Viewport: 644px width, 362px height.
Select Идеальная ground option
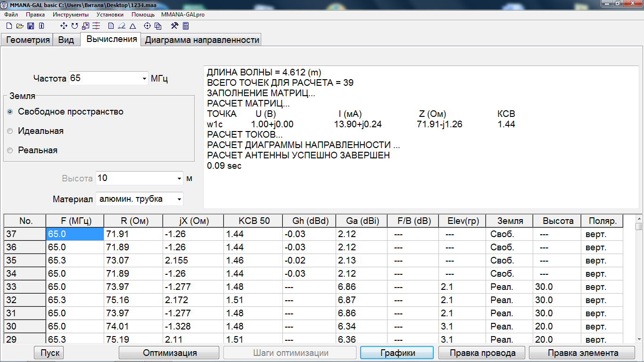35,131
